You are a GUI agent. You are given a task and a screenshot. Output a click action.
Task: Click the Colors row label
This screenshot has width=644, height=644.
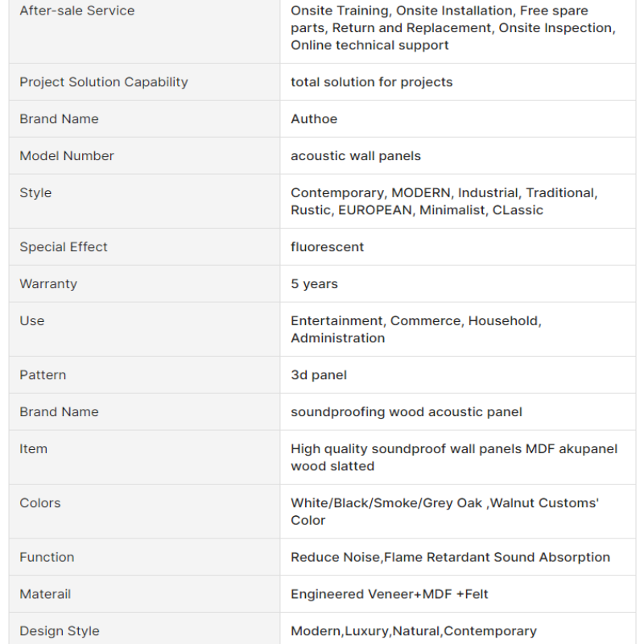(x=40, y=503)
